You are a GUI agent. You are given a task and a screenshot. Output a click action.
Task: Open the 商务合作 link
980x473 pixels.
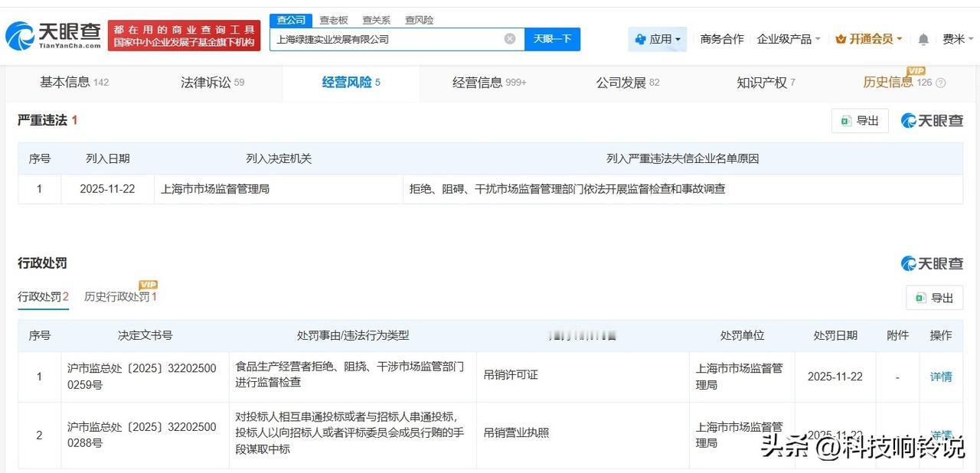722,39
